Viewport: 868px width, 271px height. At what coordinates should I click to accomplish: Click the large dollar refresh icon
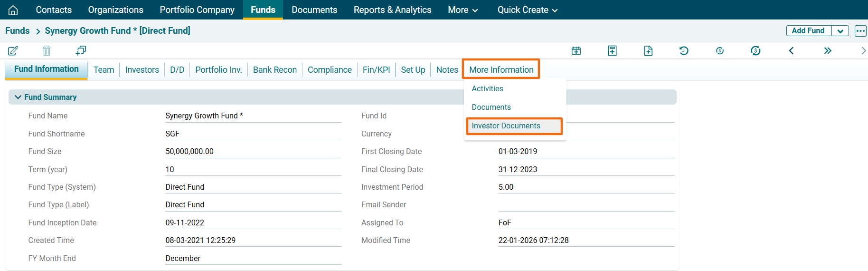pos(755,51)
